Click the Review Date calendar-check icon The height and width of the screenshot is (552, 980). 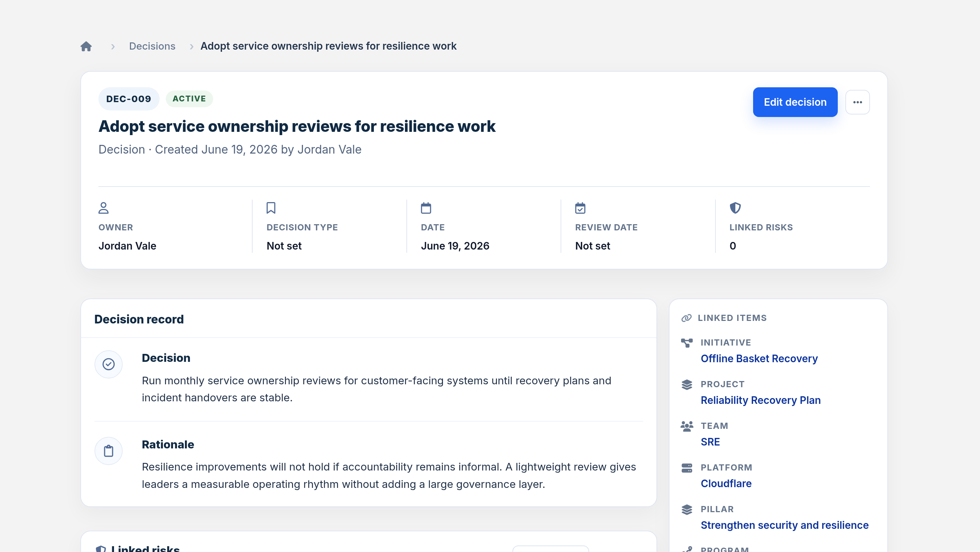[x=580, y=208]
